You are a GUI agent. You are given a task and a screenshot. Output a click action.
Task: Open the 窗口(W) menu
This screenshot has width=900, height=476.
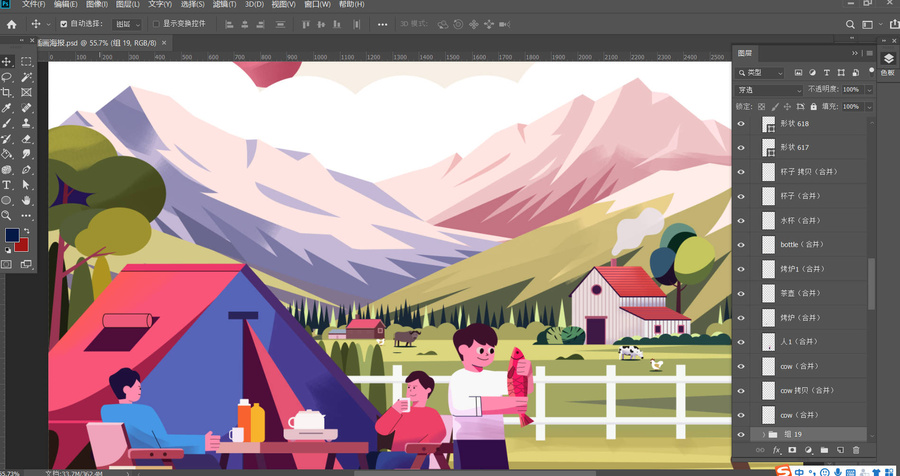(x=317, y=4)
